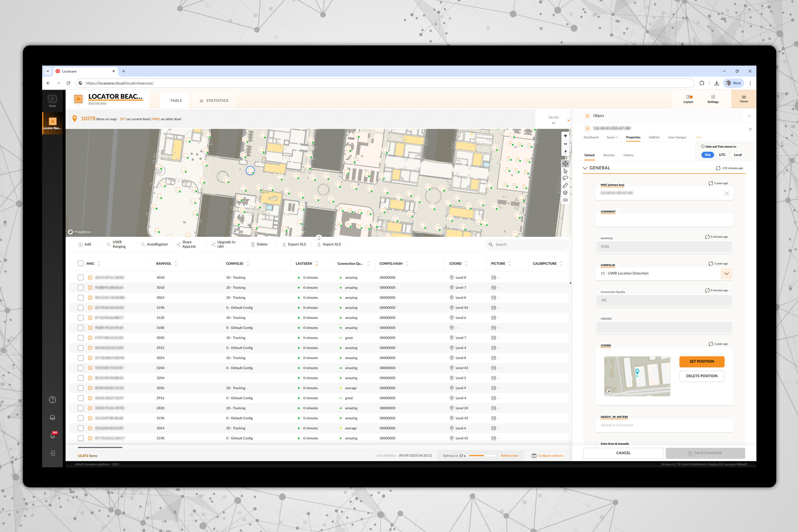Screen dimensions: 798x532
Task: Click Export XLS above the table
Action: [294, 244]
